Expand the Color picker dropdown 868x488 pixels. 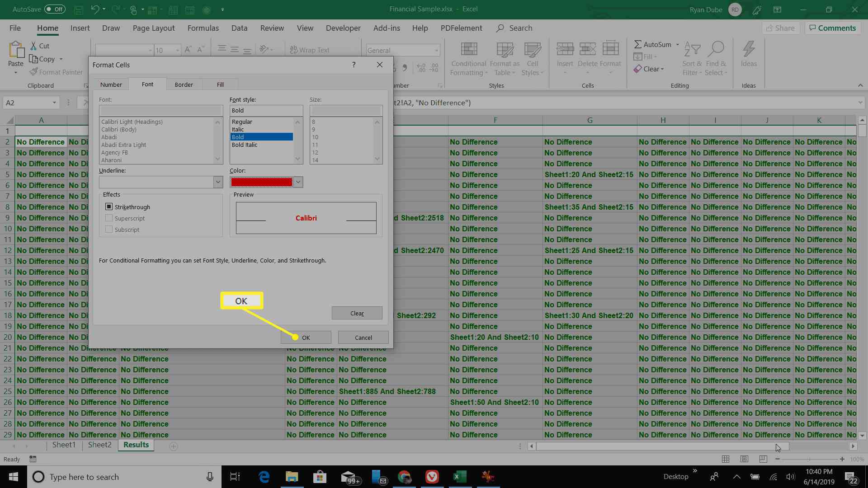click(297, 182)
